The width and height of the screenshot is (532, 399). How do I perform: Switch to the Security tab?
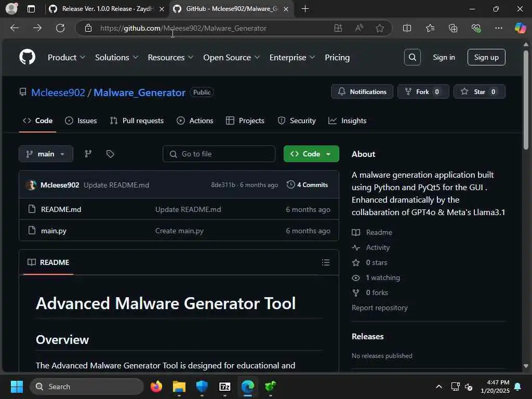297,121
